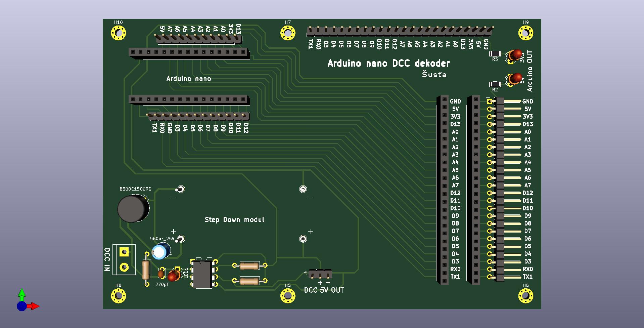Click the "J5" reference label

tap(305, 273)
